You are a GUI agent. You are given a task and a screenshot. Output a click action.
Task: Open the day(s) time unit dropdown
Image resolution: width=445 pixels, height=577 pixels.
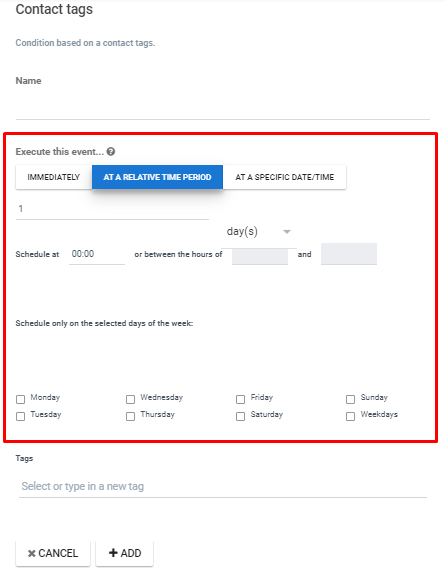click(258, 232)
